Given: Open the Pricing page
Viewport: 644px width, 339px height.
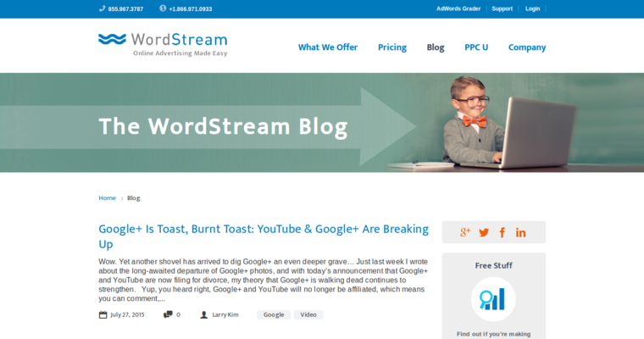Looking at the screenshot, I should [x=392, y=47].
